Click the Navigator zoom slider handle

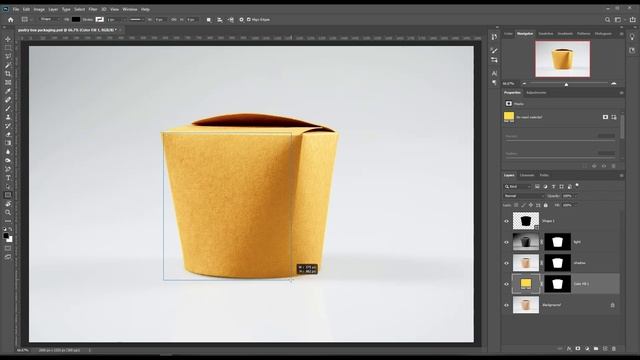pos(566,84)
